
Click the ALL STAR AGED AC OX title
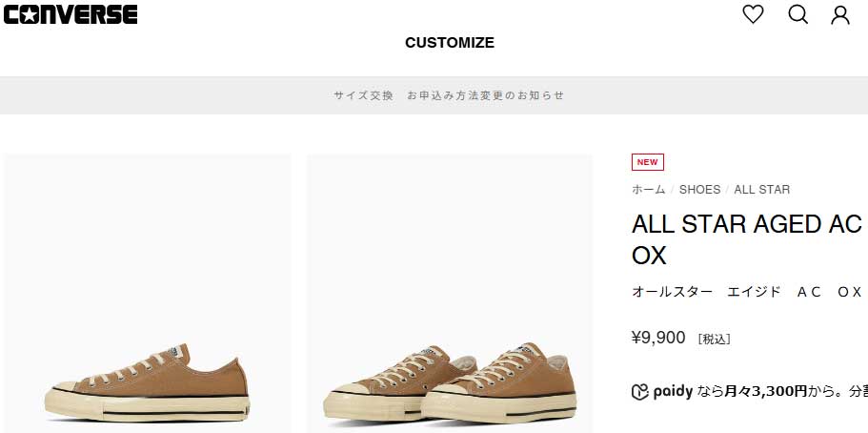point(746,239)
